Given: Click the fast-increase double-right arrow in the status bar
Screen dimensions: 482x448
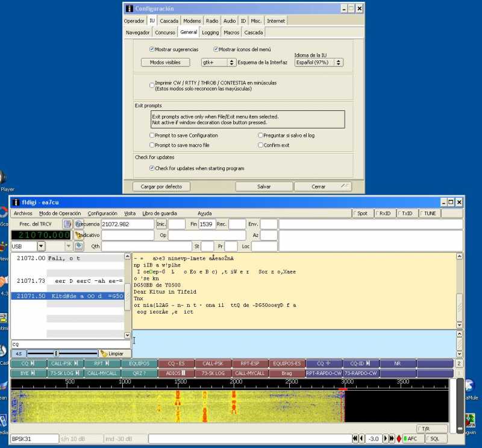Looking at the screenshot, I should [x=392, y=438].
